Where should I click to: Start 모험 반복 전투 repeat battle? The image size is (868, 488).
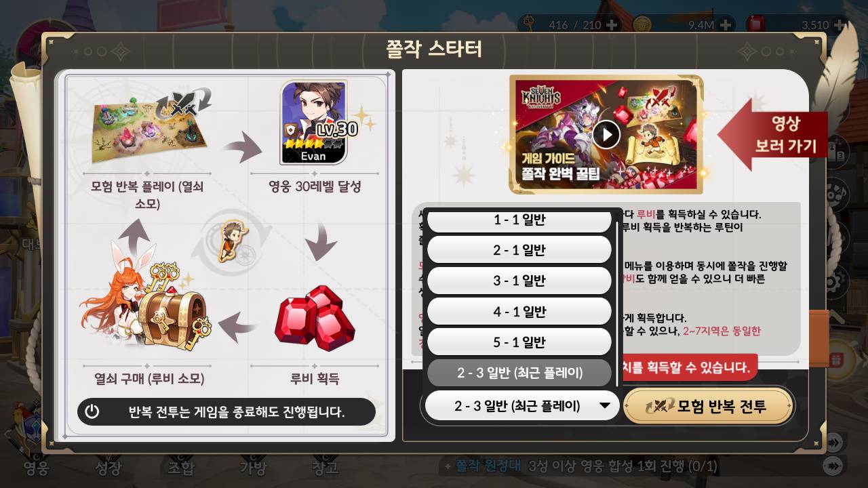click(x=708, y=406)
